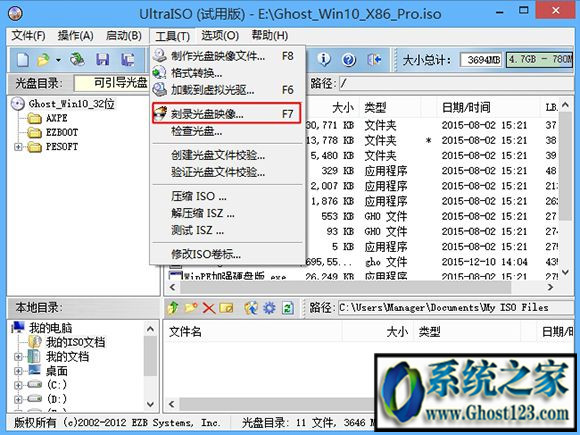Click 修改ISO卷标... menu entry
This screenshot has height=435, width=580.
pos(227,254)
